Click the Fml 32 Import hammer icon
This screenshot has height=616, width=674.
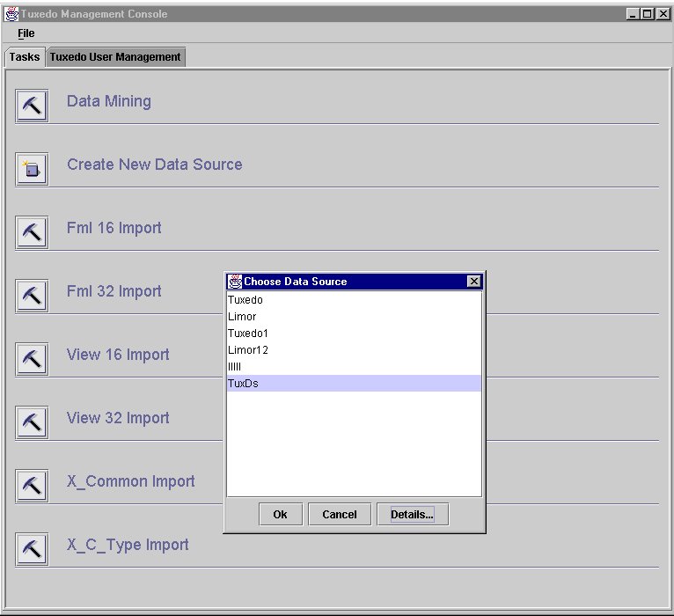[32, 296]
